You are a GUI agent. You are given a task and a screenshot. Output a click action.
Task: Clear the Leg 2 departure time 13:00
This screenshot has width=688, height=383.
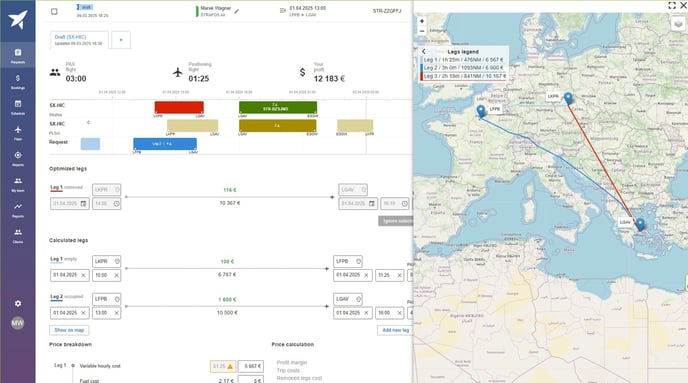[x=117, y=313]
